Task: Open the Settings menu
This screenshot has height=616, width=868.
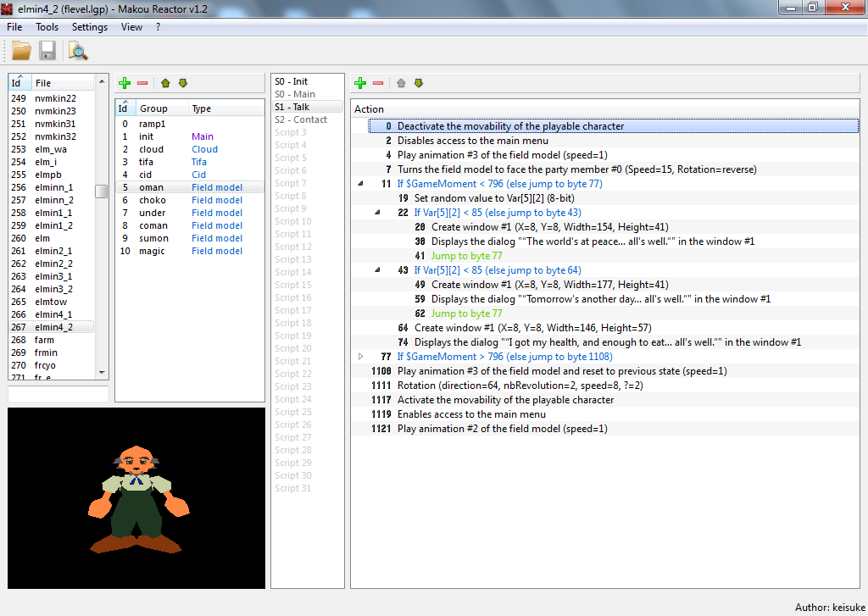Action: [x=90, y=27]
